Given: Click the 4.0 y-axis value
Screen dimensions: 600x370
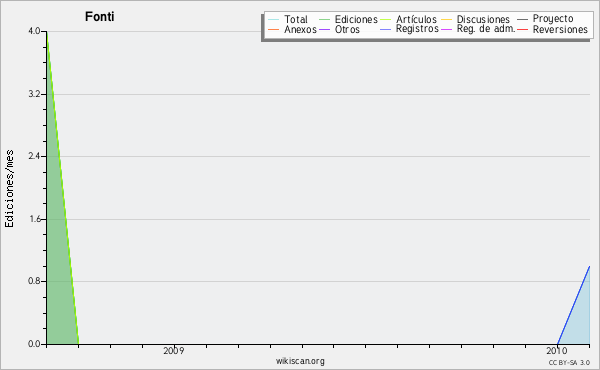Looking at the screenshot, I should [34, 31].
